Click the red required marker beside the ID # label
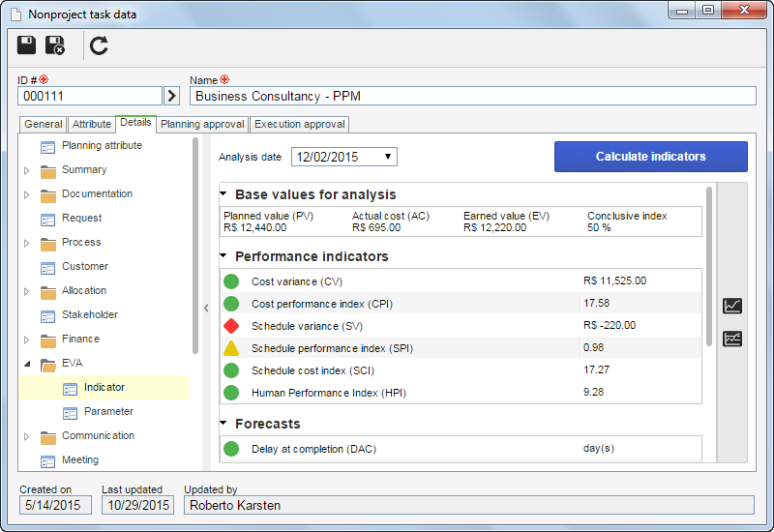 (44, 79)
